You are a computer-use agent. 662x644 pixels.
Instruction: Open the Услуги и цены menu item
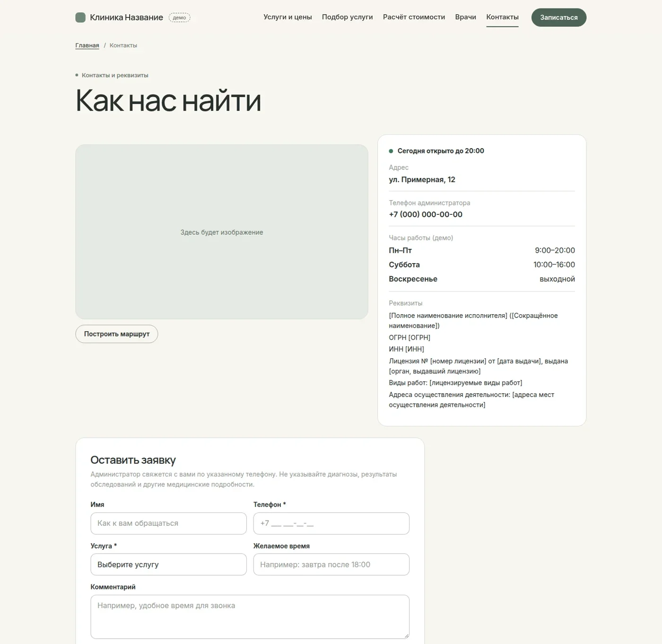pyautogui.click(x=287, y=17)
